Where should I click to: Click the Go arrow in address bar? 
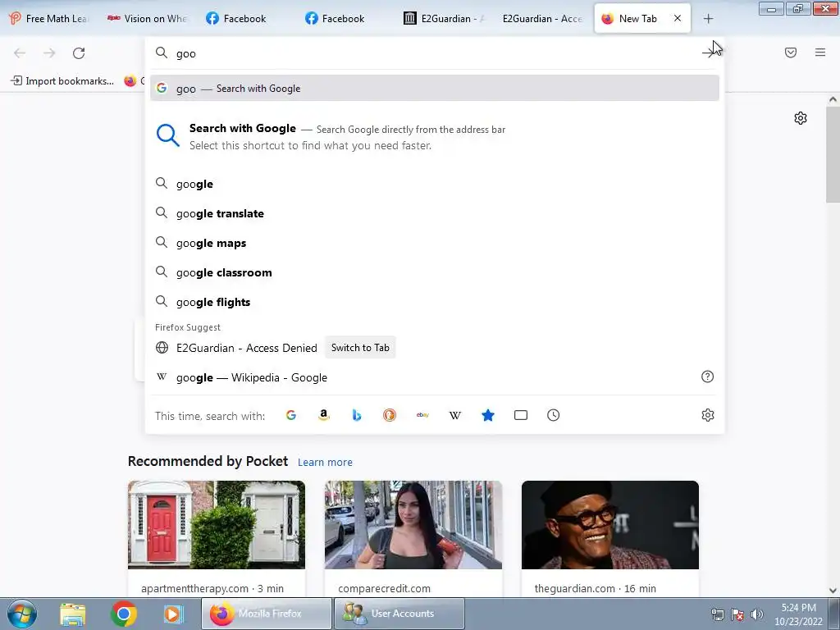pos(710,52)
